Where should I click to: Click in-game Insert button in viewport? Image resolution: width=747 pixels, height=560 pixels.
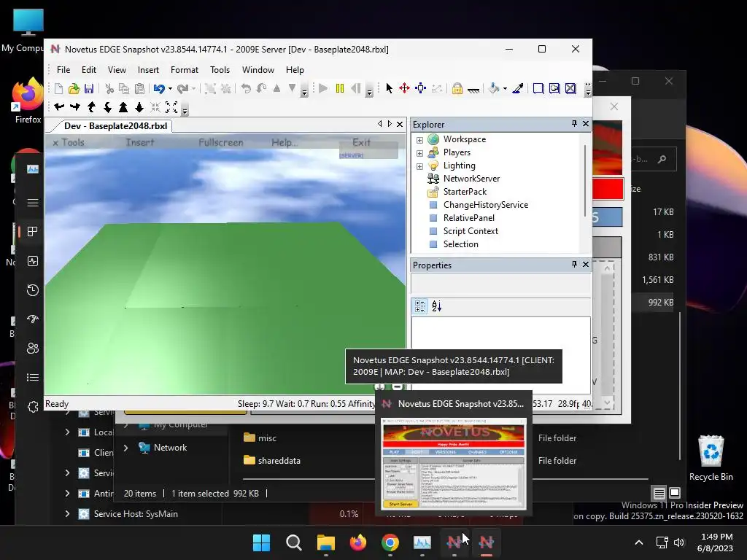[x=139, y=142]
